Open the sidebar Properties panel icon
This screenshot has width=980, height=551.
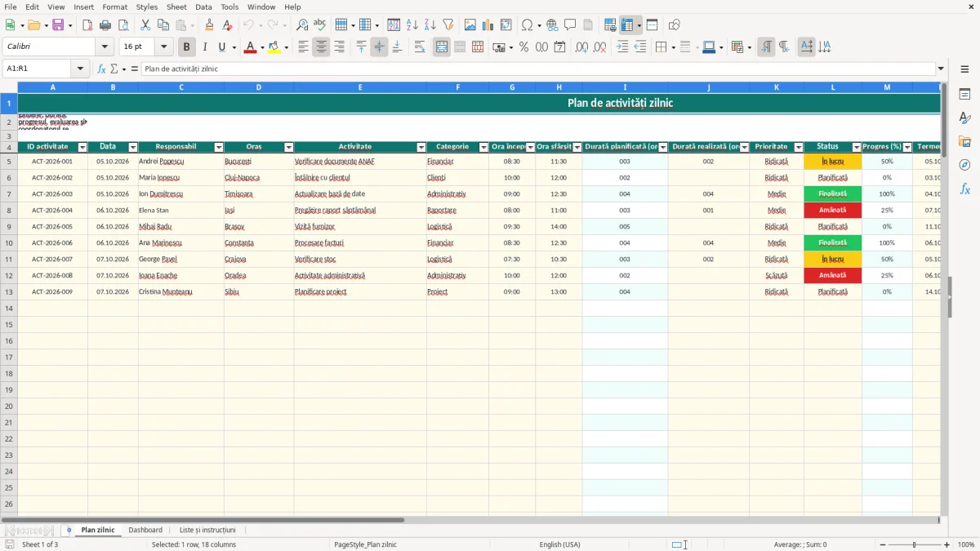[x=964, y=95]
